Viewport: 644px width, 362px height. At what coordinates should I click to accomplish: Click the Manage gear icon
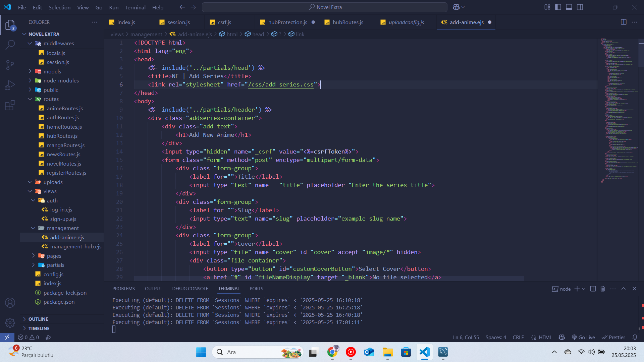pyautogui.click(x=10, y=323)
